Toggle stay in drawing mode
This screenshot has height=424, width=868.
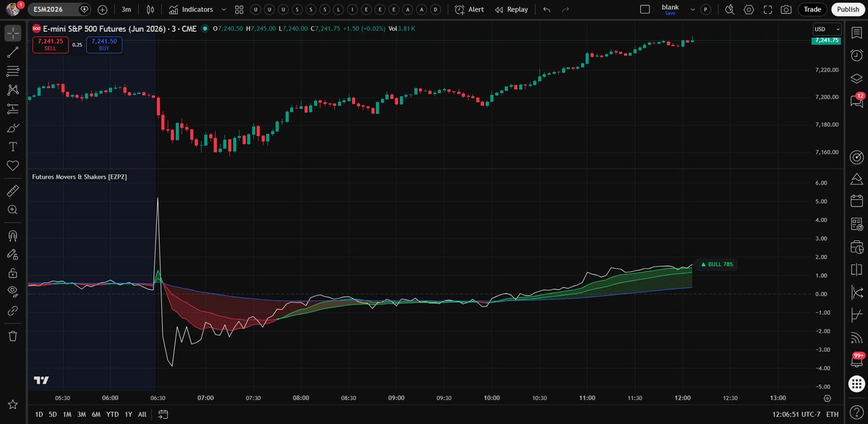click(12, 254)
